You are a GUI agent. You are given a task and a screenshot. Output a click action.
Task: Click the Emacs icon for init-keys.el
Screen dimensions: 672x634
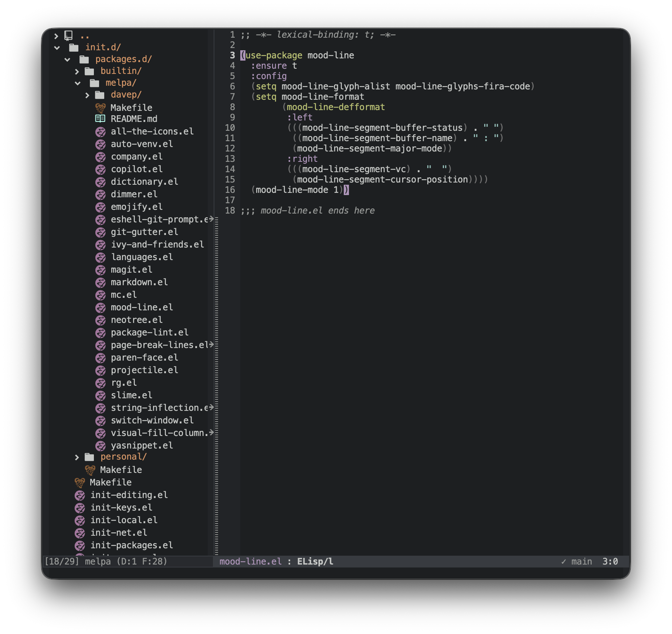coord(80,508)
